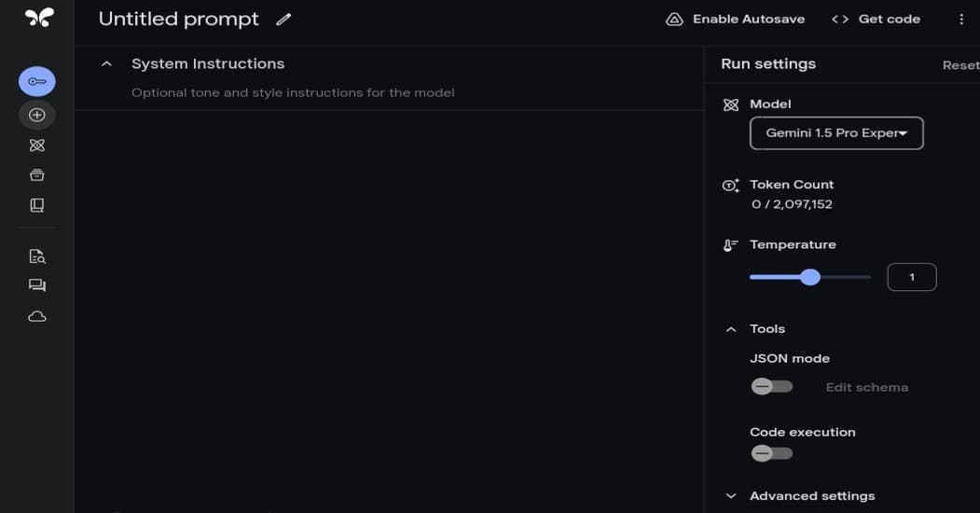Enable the Code execution switch
The width and height of the screenshot is (980, 513).
point(772,453)
